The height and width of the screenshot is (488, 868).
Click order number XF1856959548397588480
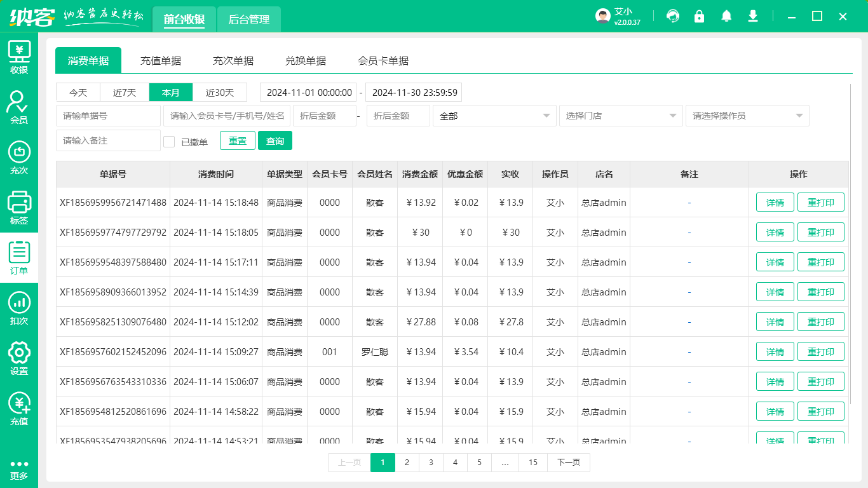click(113, 262)
